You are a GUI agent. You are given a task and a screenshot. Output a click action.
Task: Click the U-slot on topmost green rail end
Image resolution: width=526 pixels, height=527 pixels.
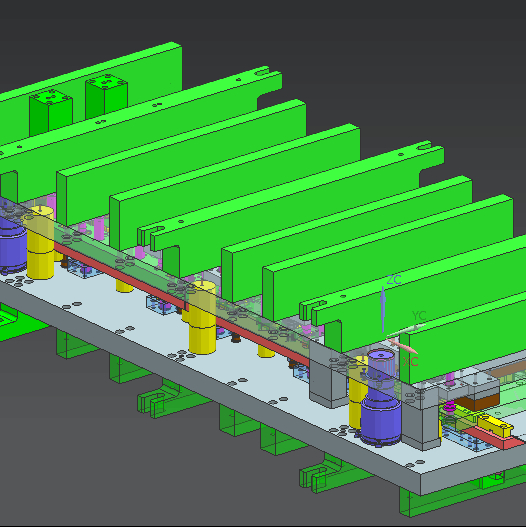click(x=263, y=72)
